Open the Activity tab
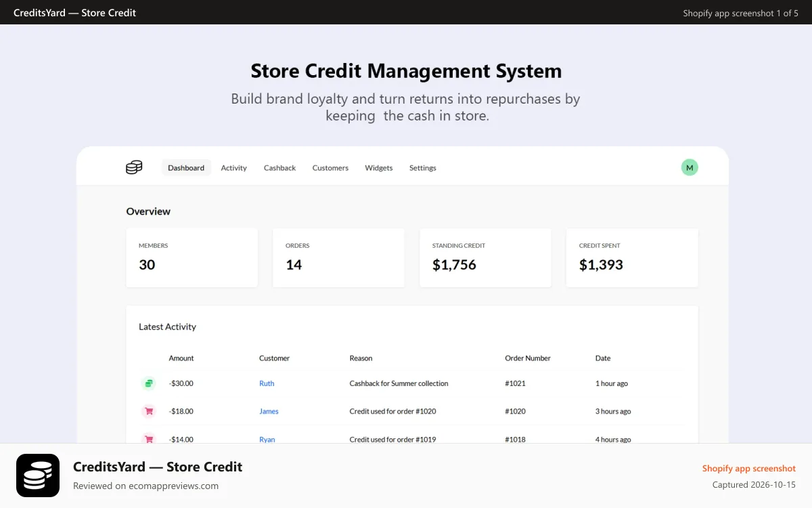 click(234, 168)
